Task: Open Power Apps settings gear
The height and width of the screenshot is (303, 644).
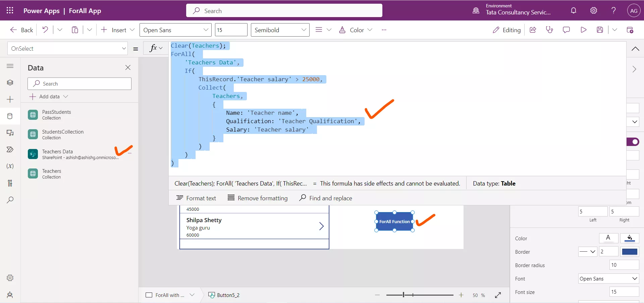Action: coord(594,10)
